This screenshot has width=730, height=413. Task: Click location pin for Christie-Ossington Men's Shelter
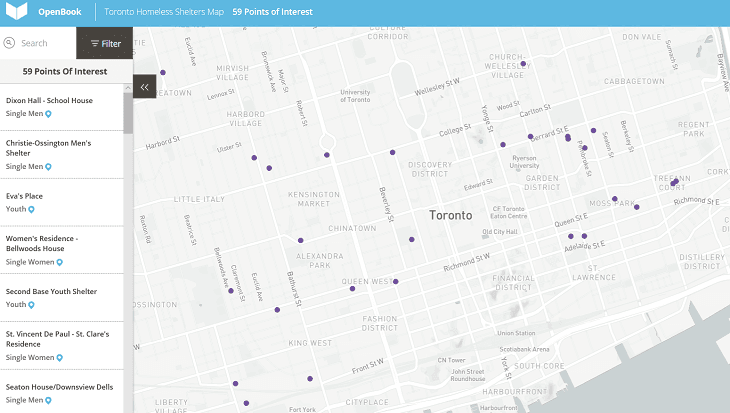pyautogui.click(x=48, y=167)
